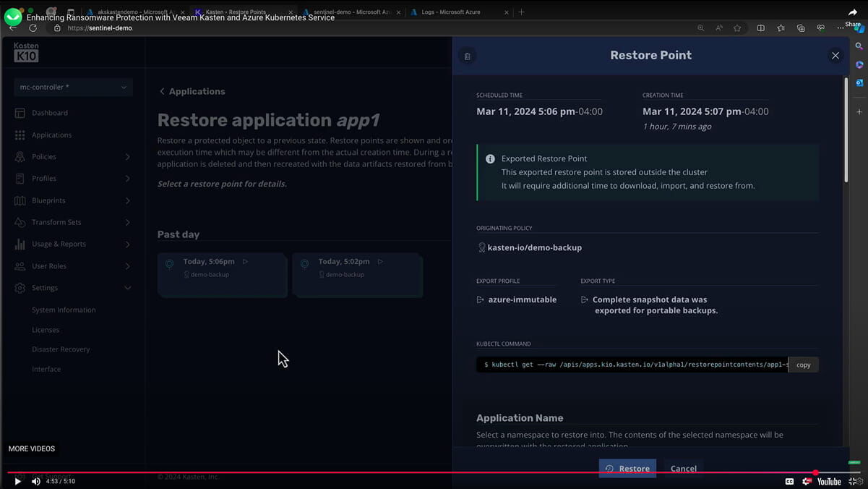Click the Profiles sidebar icon

(x=20, y=179)
